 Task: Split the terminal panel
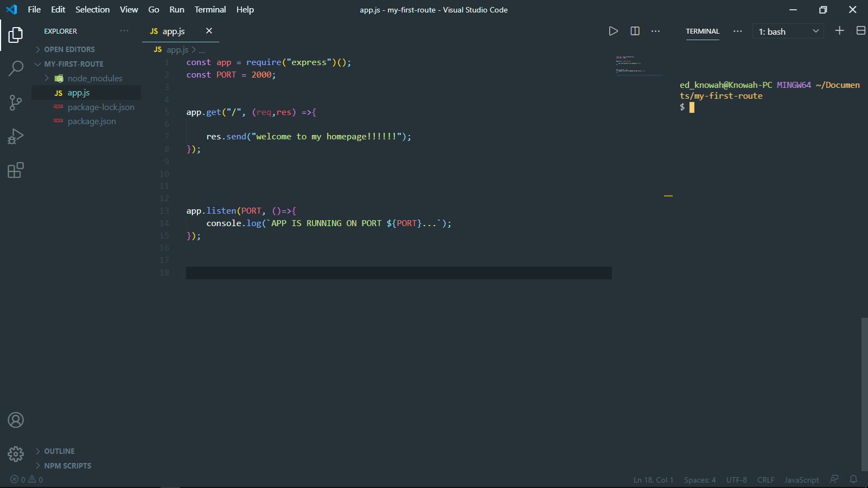coord(861,30)
